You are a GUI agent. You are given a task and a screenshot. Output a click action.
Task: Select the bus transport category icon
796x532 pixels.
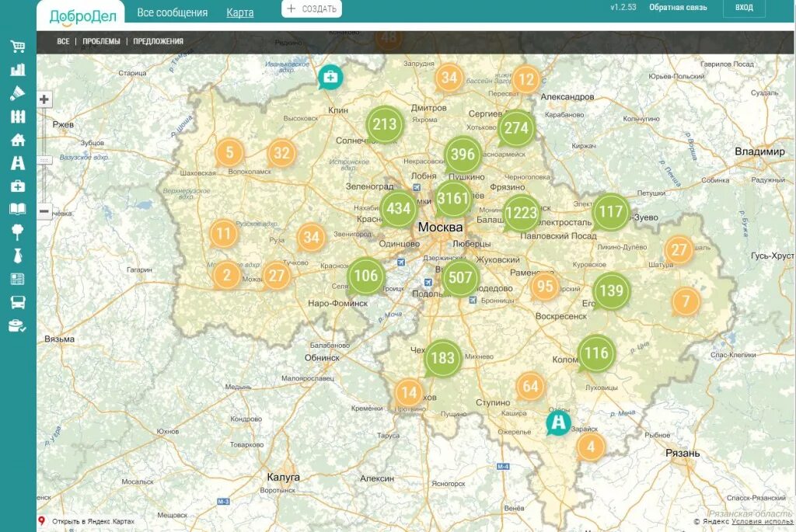point(18,302)
